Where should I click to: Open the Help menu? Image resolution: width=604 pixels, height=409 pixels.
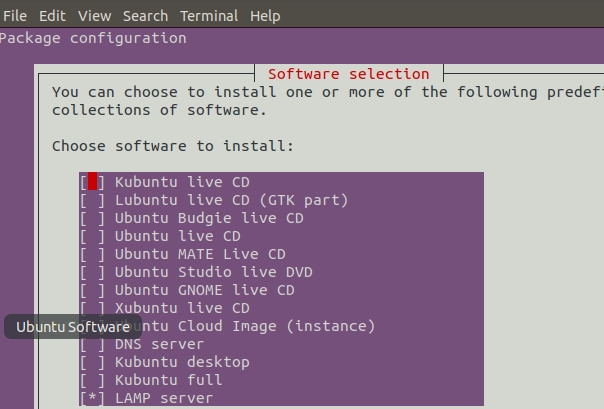(x=265, y=16)
